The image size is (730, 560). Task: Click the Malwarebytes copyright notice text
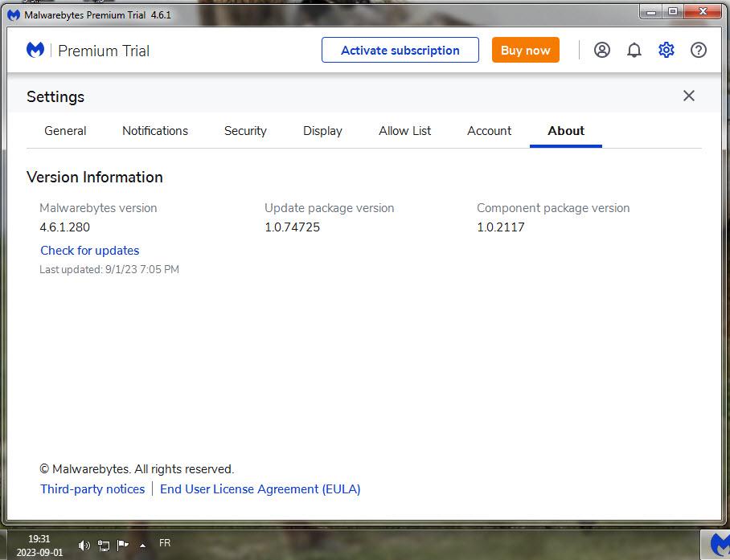pos(137,469)
